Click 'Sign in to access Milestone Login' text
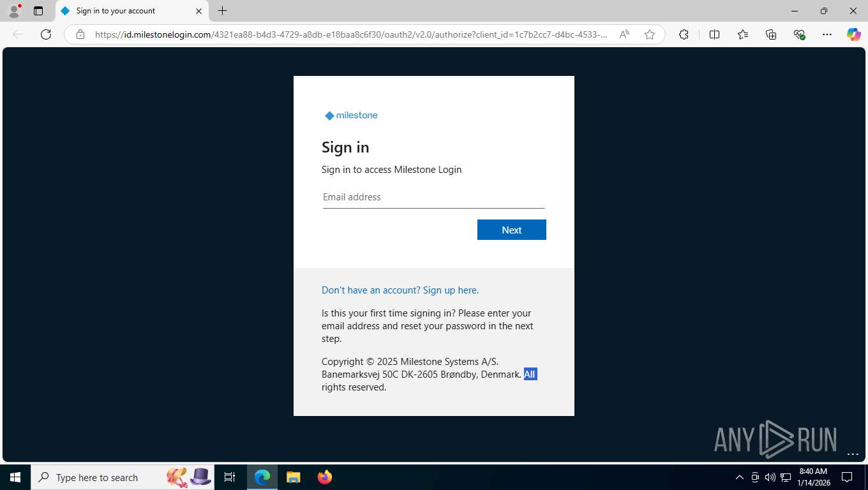 (391, 170)
